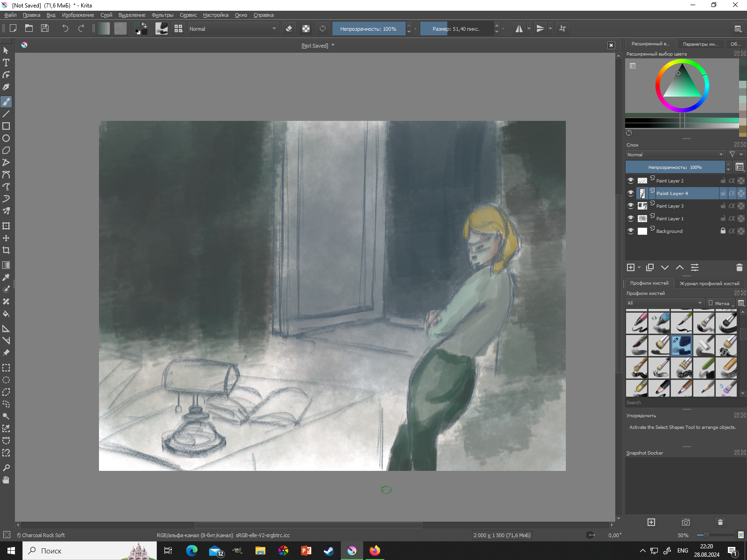The image size is (747, 560).
Task: Open Firefox from the taskbar
Action: coord(374,551)
